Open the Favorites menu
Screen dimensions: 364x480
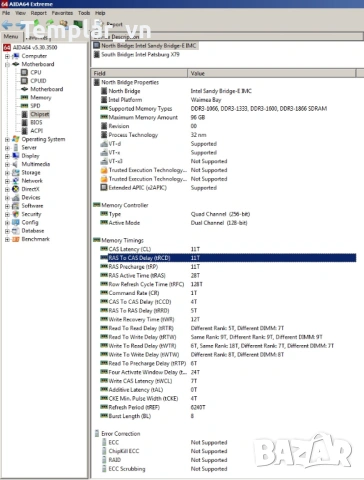pos(62,13)
